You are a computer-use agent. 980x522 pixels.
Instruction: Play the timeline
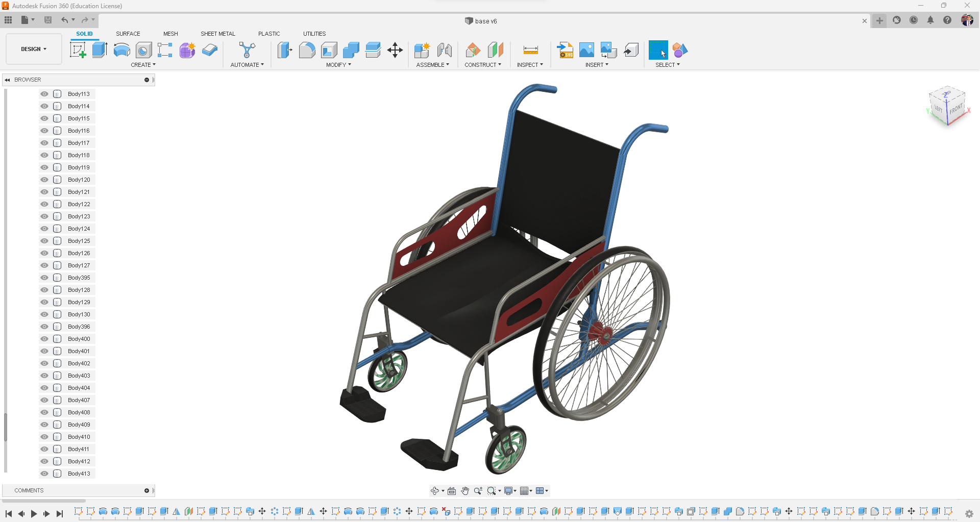click(34, 514)
